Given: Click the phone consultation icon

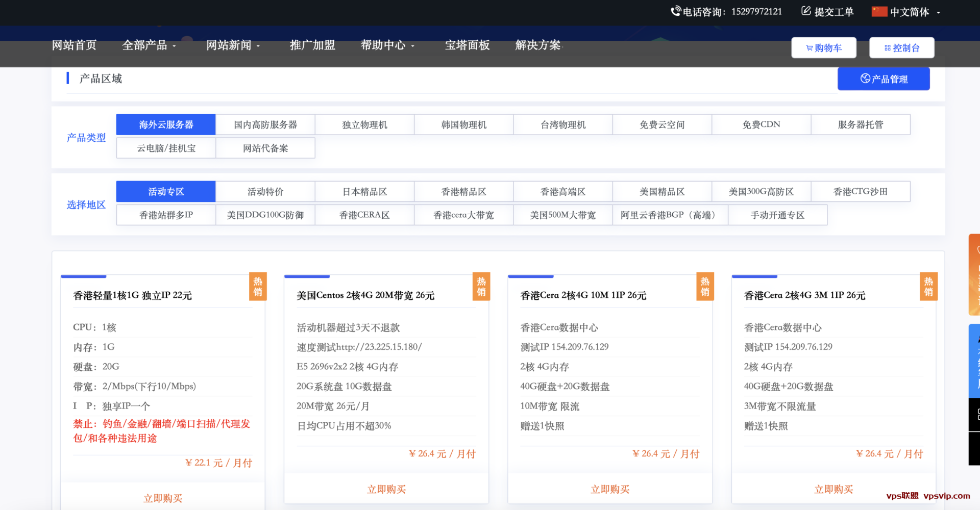Looking at the screenshot, I should [x=676, y=11].
